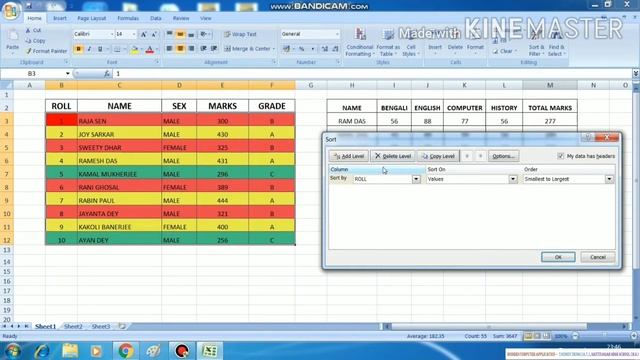Image resolution: width=640 pixels, height=360 pixels.
Task: Open the Order Smallest to Largest dropdown
Action: coord(609,179)
